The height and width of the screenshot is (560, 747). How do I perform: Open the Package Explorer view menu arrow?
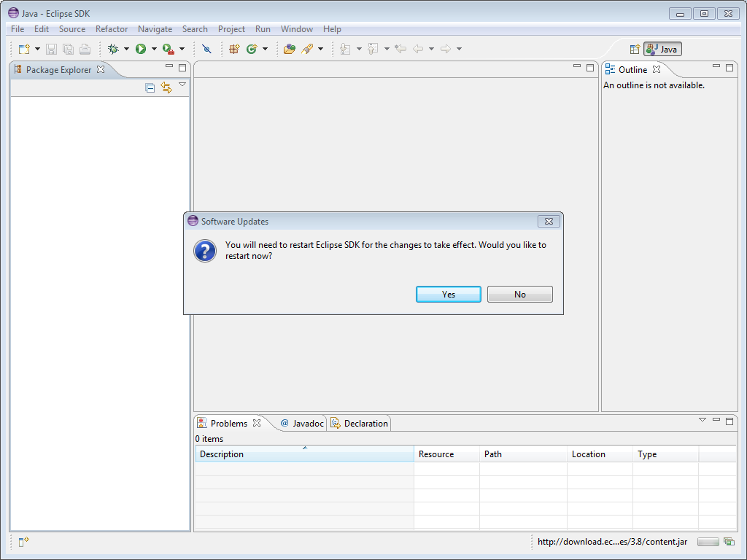click(x=182, y=85)
